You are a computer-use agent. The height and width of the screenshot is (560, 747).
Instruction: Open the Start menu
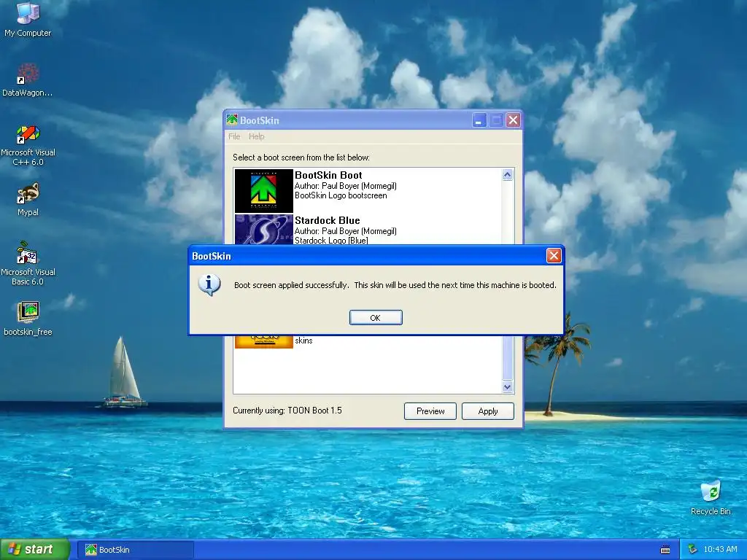coord(35,549)
